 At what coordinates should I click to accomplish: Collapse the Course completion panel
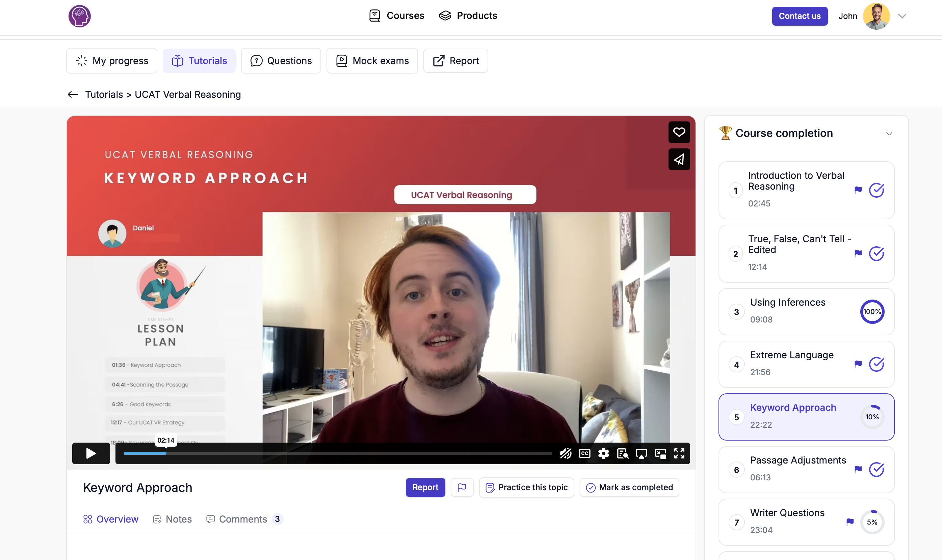coord(889,134)
